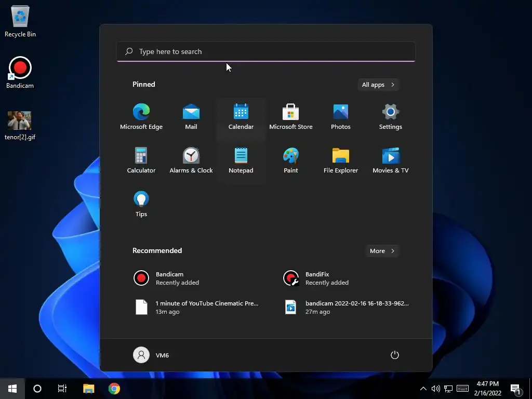Launch Movies & TV
This screenshot has width=532, height=399.
coord(391,161)
